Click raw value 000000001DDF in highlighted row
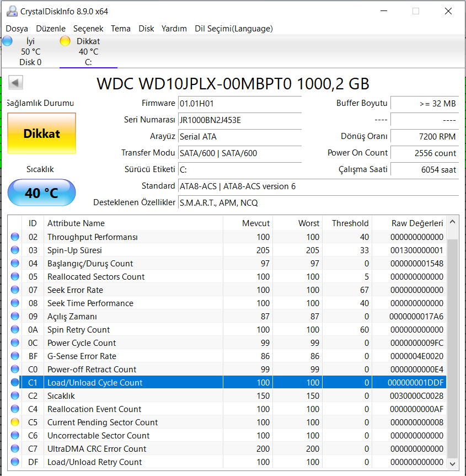Screen dimensions: 466x476 tap(416, 382)
